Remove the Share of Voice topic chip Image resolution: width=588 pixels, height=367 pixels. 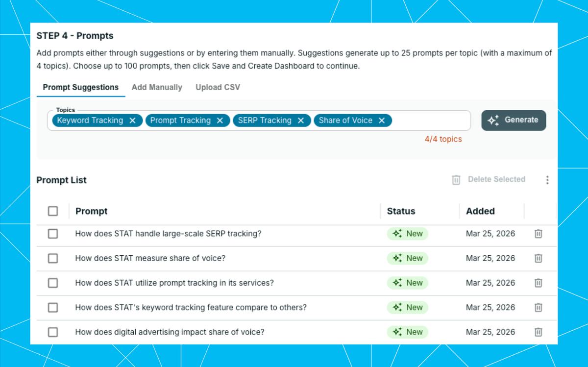pos(382,121)
